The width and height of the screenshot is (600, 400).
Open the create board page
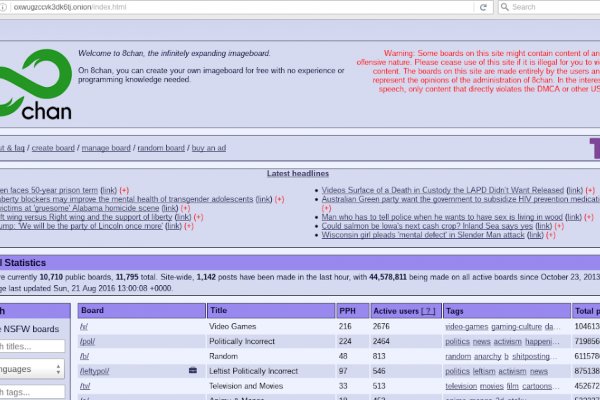(x=53, y=148)
